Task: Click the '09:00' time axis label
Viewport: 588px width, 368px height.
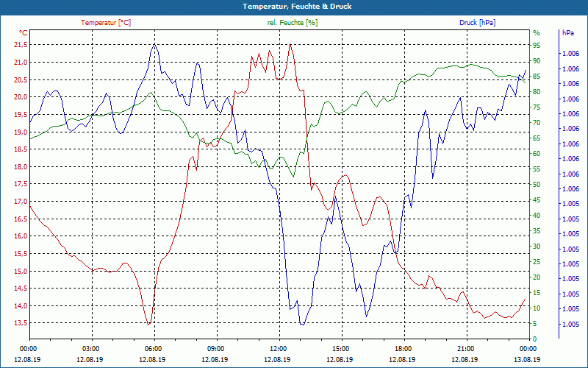Action: (x=215, y=348)
